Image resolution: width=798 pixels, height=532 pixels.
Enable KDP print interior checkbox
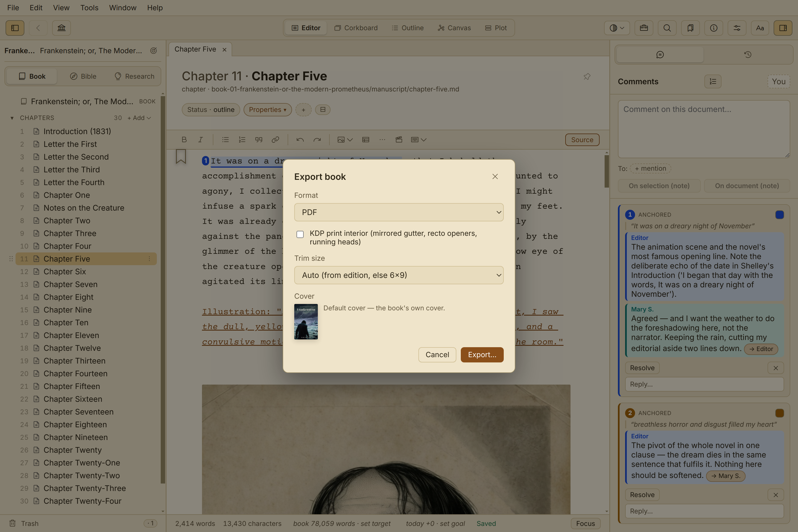(x=300, y=234)
